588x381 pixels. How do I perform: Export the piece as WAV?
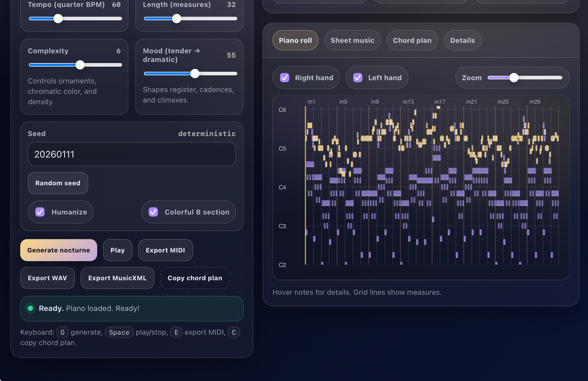point(47,278)
